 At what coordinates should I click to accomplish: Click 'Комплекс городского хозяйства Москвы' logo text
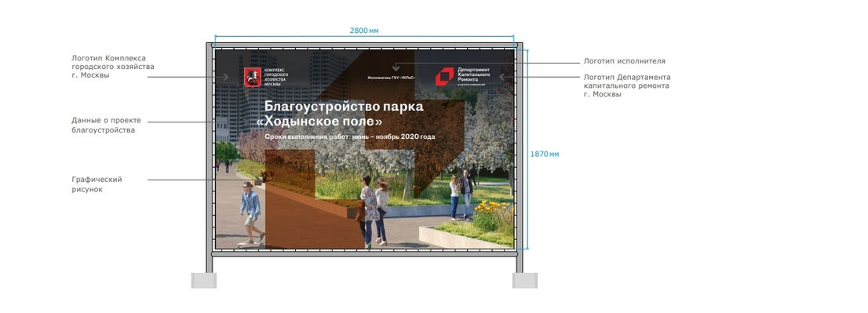(276, 78)
